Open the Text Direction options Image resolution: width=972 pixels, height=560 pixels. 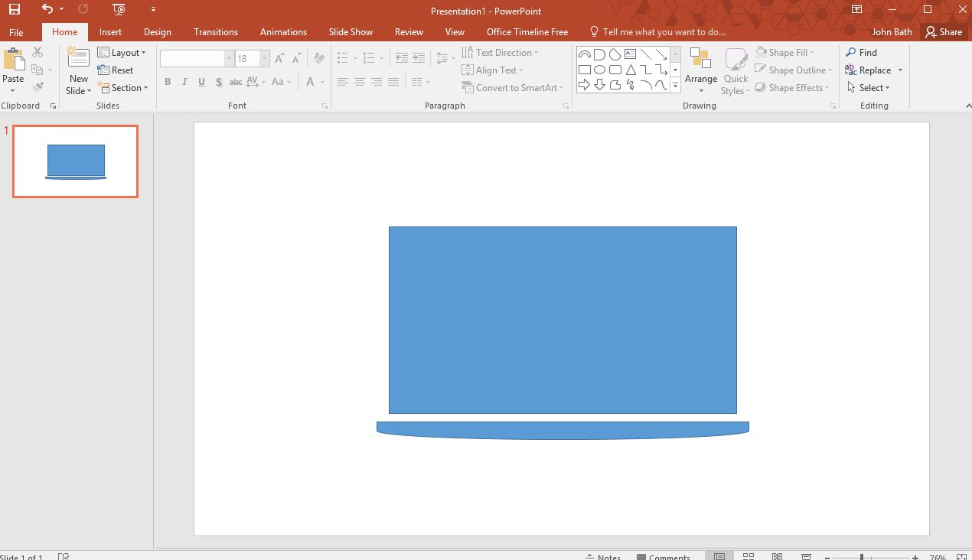pyautogui.click(x=501, y=52)
